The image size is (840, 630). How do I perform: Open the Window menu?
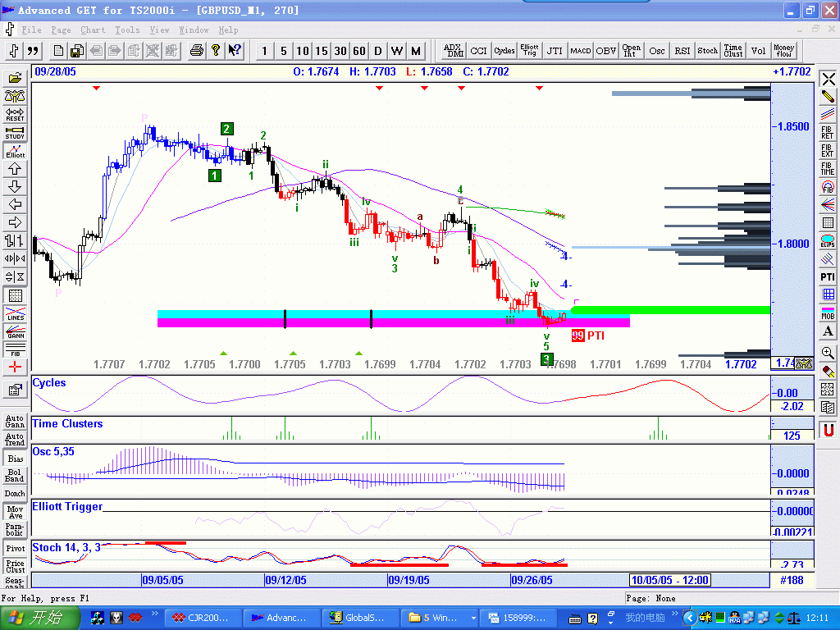pos(194,30)
